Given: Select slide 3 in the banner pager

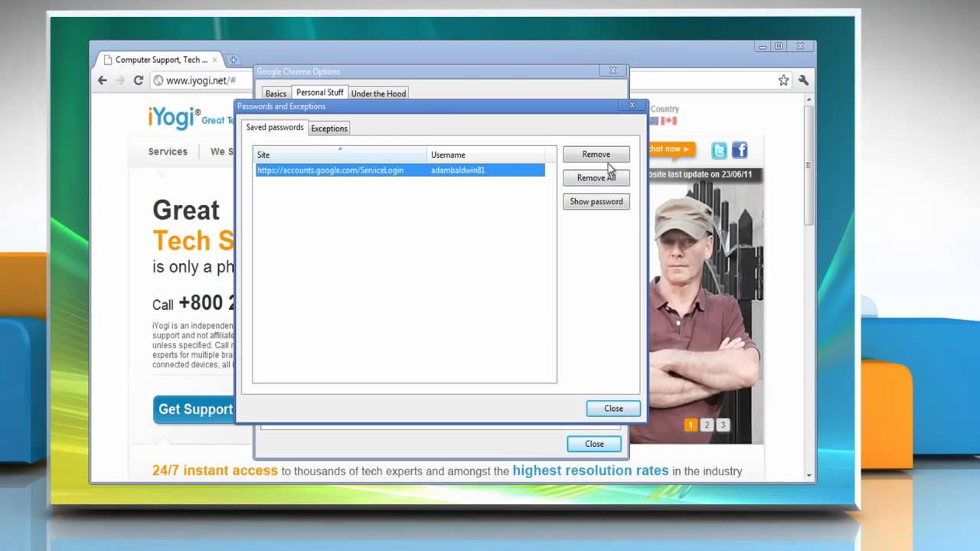Looking at the screenshot, I should pos(723,425).
